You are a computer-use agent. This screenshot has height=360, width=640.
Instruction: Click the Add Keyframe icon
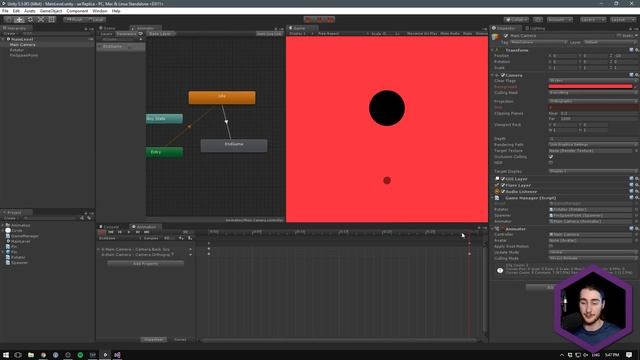pos(181,238)
